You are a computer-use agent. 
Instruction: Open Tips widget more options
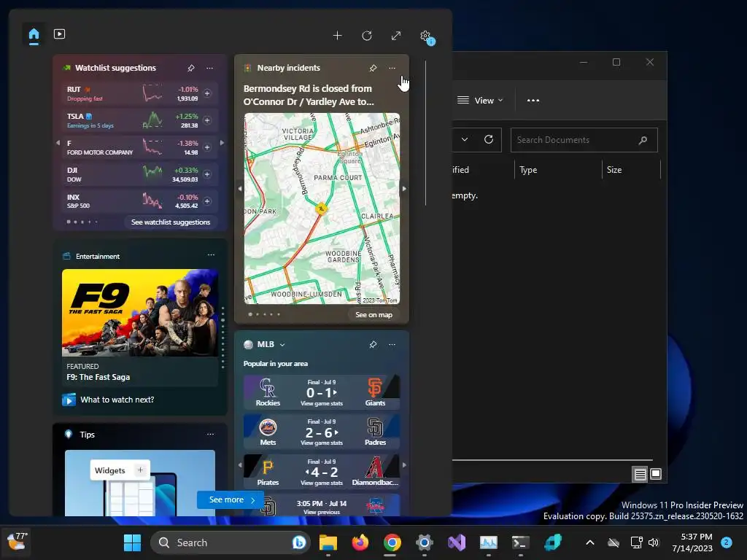pos(211,435)
